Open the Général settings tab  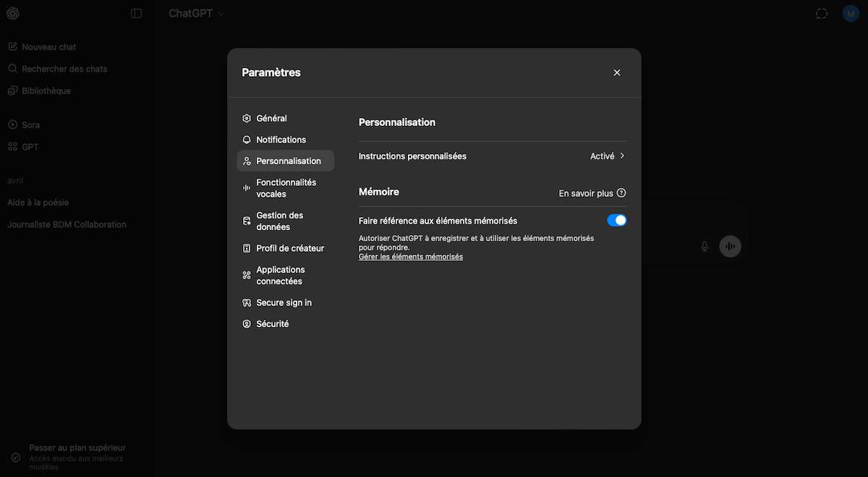click(285, 118)
